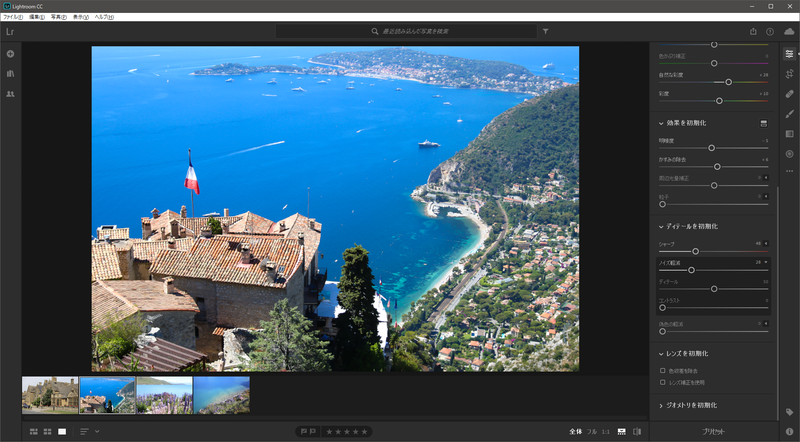This screenshot has width=800, height=442.
Task: Select the lavender flowers thumbnail
Action: pyautogui.click(x=164, y=395)
